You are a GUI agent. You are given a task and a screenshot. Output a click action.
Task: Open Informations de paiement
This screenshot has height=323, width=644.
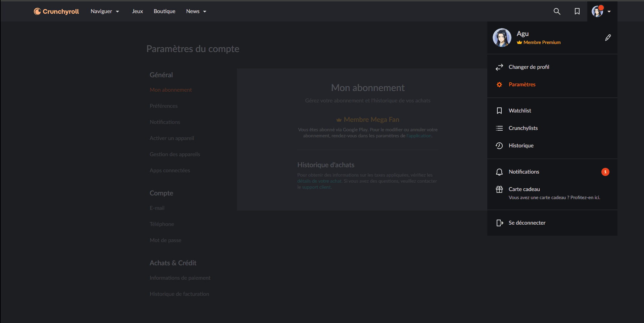(180, 278)
